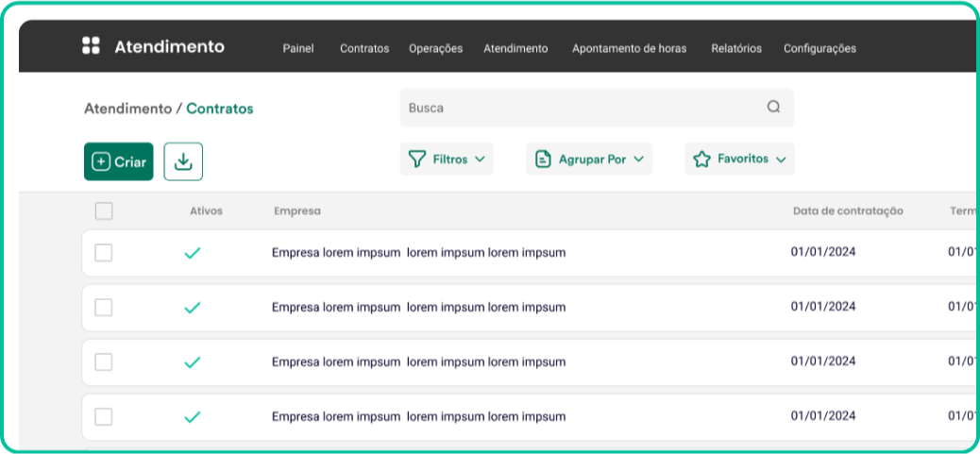The width and height of the screenshot is (980, 454).
Task: Click the active checkmark in first row
Action: point(192,253)
